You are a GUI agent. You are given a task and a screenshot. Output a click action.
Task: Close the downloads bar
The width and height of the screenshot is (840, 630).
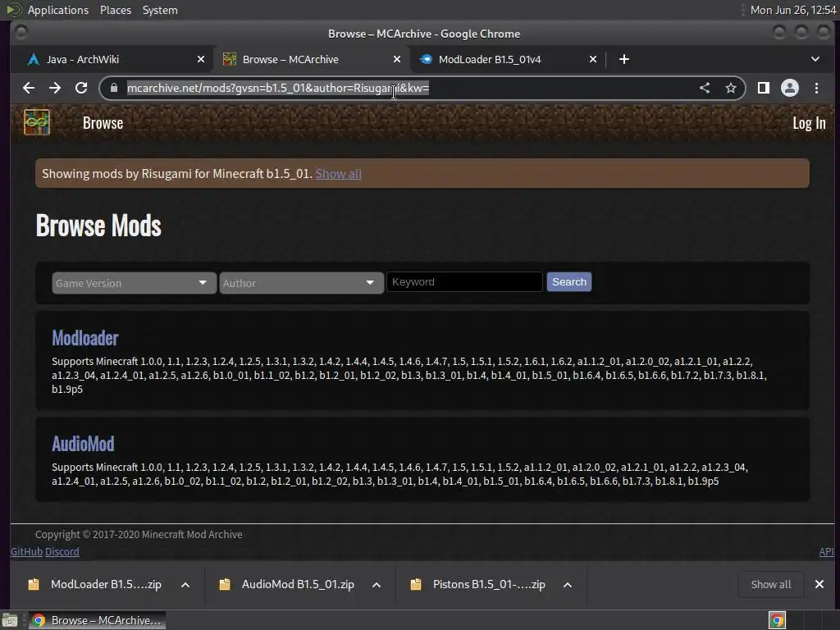819,584
